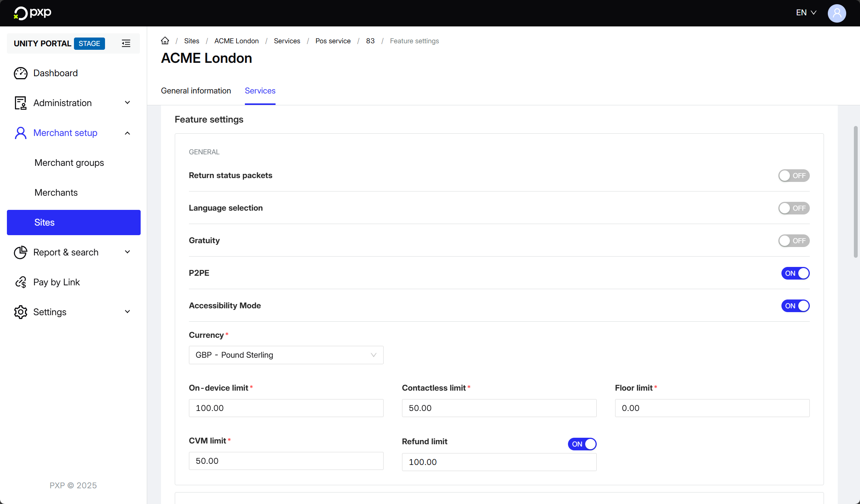Collapse sidebar with the menu fold icon

click(x=126, y=44)
